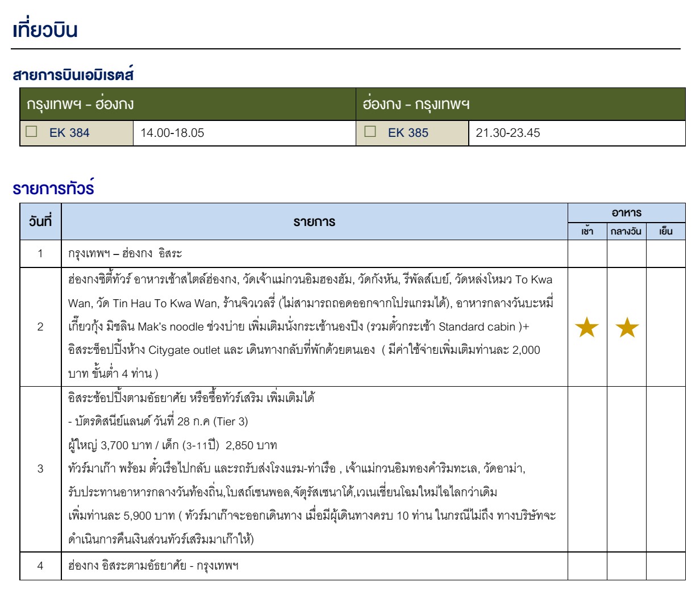The image size is (700, 590).
Task: Click the line starting ฮ่องกงซิตี้ทัวร์
Action: tap(310, 279)
